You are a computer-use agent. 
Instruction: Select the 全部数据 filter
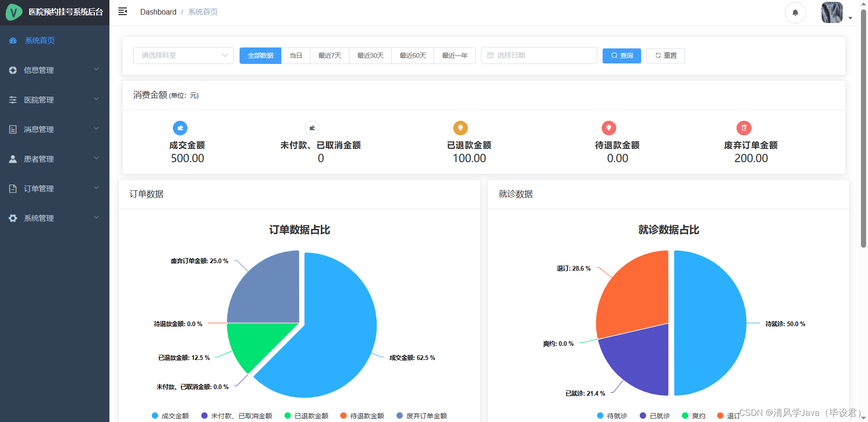(x=260, y=55)
